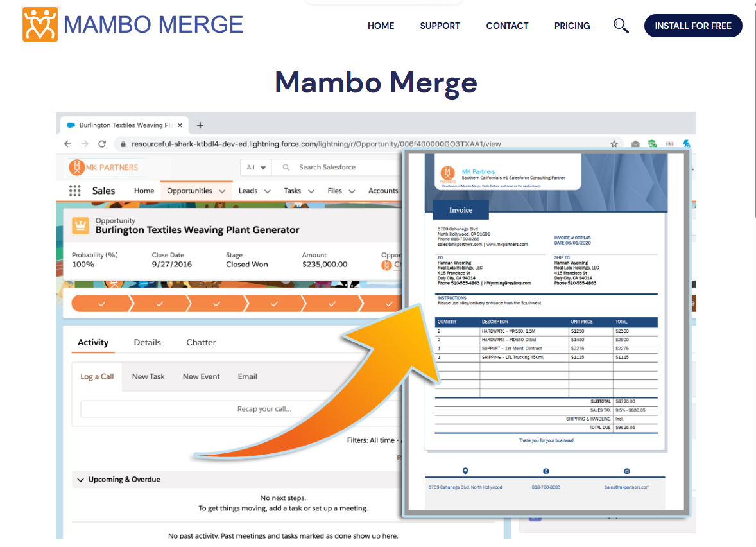
Task: Select the Salesforce Home tab
Action: (x=144, y=191)
